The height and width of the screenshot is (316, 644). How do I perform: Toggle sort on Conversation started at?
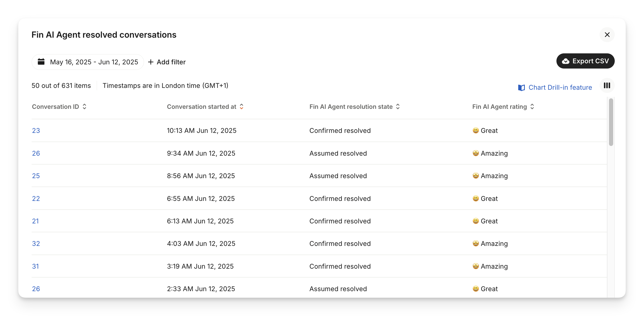coord(241,107)
